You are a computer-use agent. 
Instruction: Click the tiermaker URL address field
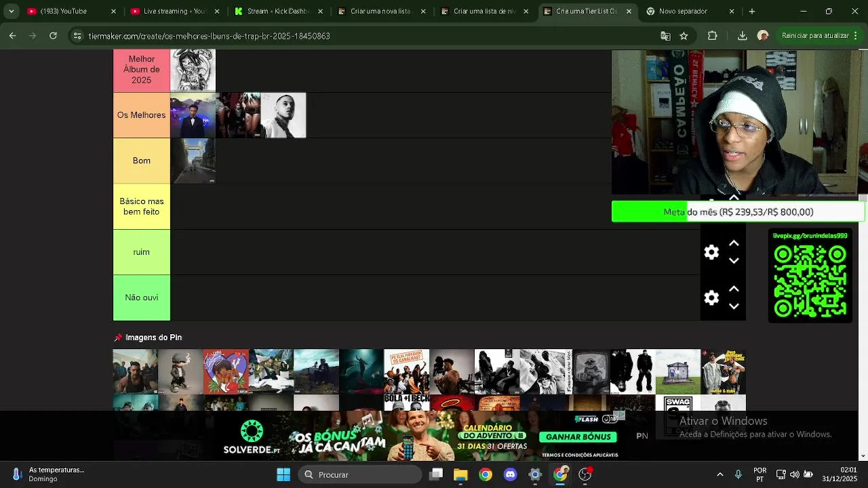click(366, 36)
